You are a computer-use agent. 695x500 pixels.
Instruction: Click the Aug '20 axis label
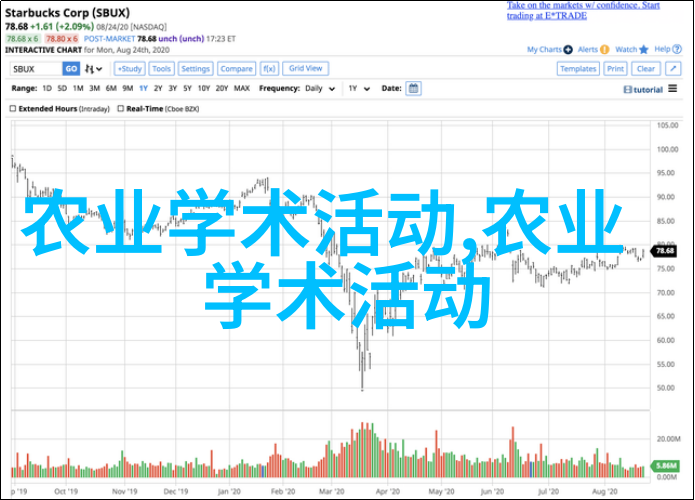605,491
